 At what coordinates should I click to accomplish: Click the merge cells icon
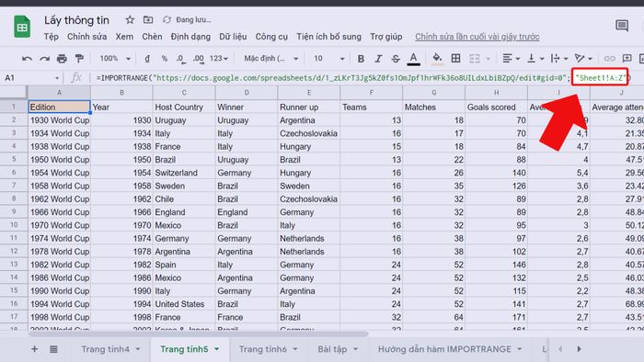tap(475, 59)
